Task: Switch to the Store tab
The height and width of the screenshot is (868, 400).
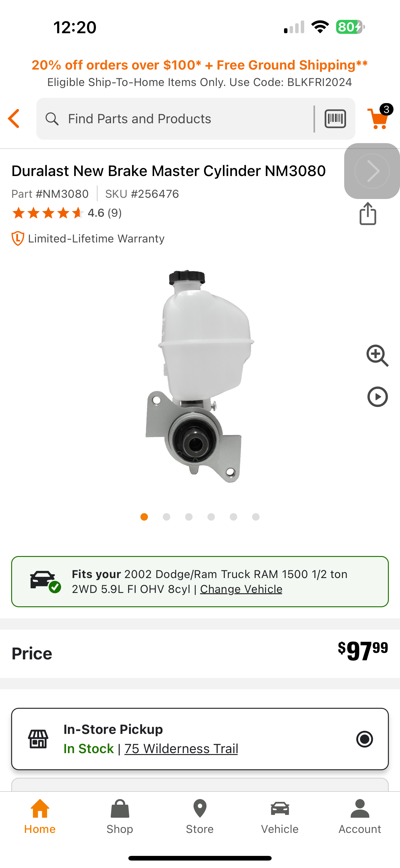Action: coord(200,817)
